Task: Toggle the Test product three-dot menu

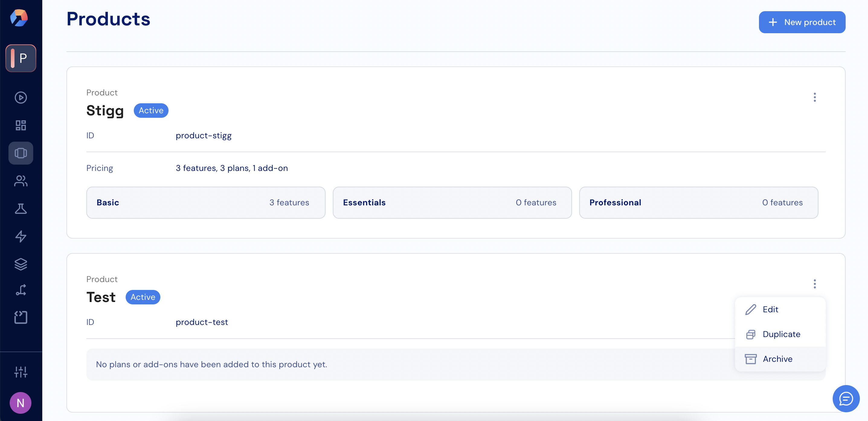Action: click(x=815, y=284)
